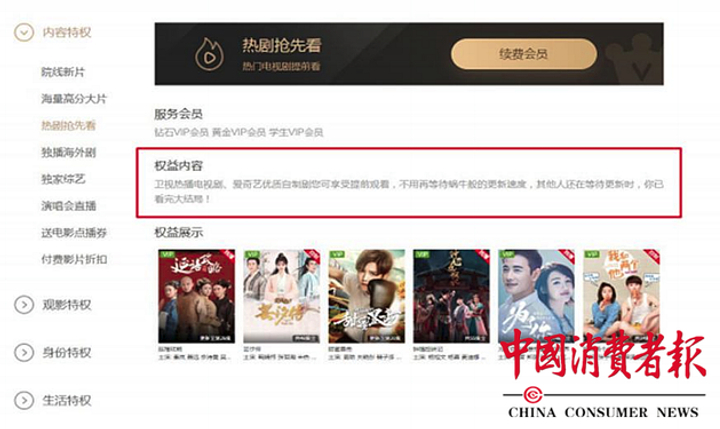Open 演唱会直播 sidebar entry

click(x=68, y=206)
